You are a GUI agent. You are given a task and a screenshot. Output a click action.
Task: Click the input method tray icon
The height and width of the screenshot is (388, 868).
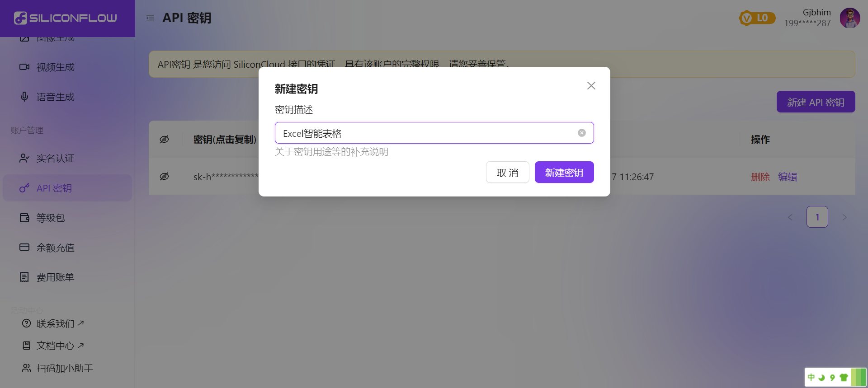(835, 377)
